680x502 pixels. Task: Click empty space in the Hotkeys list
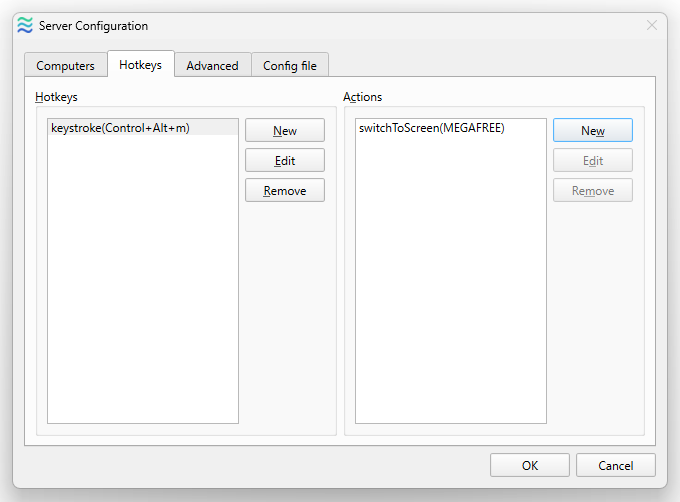pos(143,277)
